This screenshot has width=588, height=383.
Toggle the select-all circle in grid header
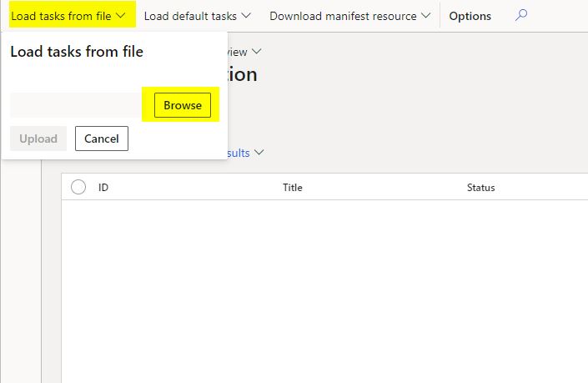[78, 187]
